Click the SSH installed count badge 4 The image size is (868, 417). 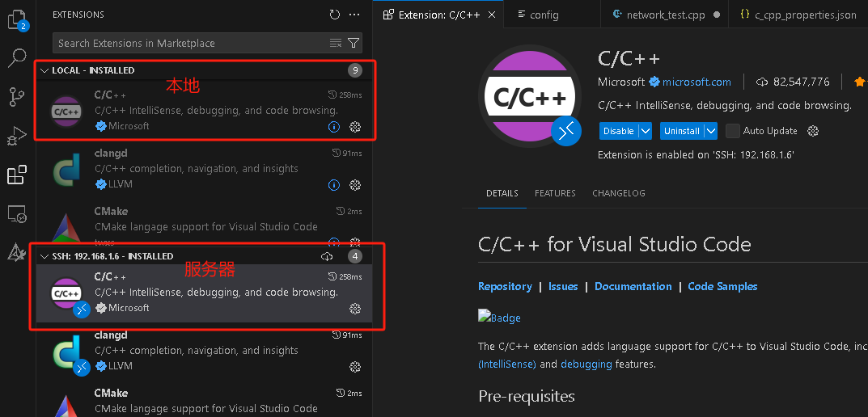pos(354,256)
